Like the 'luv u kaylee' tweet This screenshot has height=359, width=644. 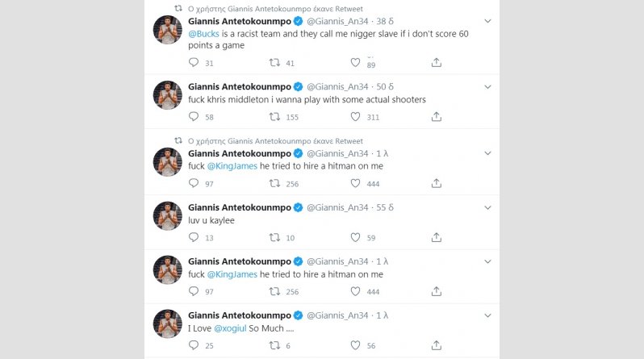(356, 237)
